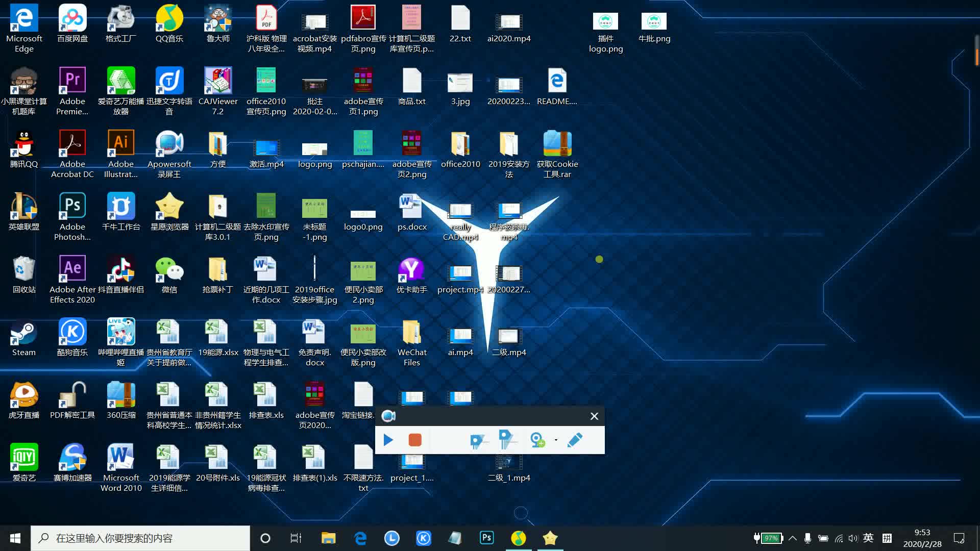Click the blue play button on the recorder toolbar
The height and width of the screenshot is (551, 980).
click(x=388, y=440)
